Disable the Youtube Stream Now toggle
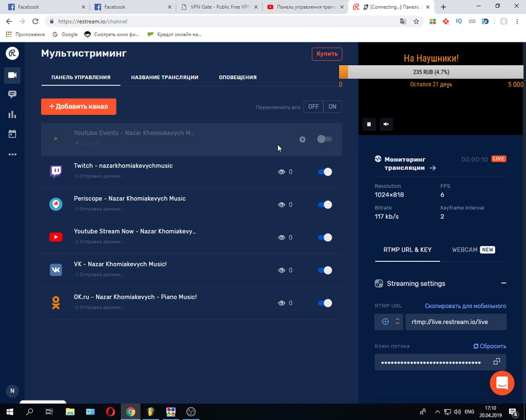The width and height of the screenshot is (526, 420). tap(325, 237)
